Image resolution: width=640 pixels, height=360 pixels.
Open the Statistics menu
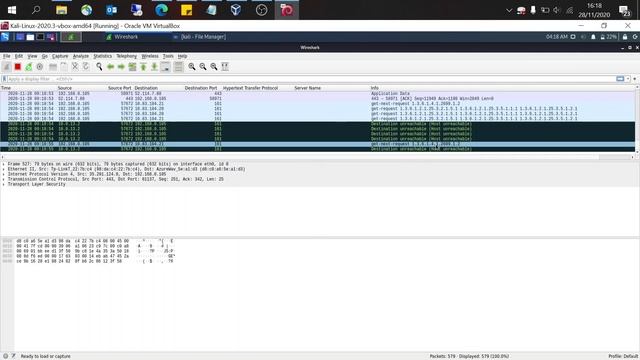[x=102, y=56]
